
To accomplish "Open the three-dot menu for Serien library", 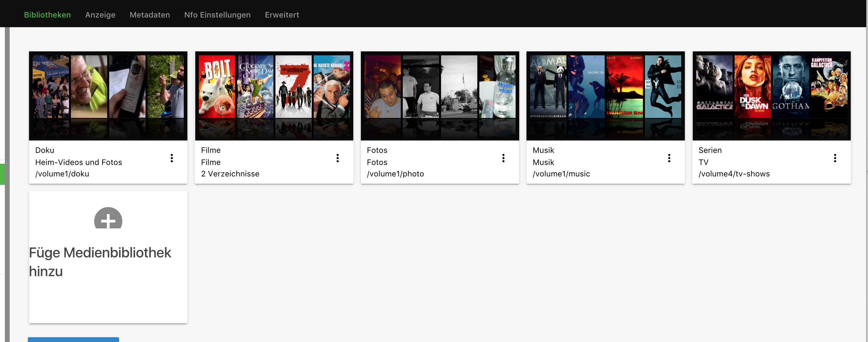I will pos(835,158).
